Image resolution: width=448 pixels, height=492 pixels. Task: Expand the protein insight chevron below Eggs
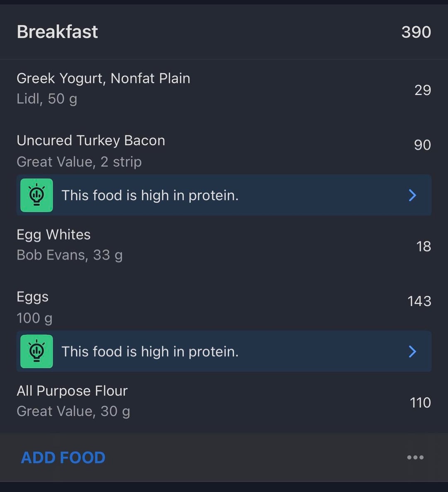pyautogui.click(x=412, y=351)
